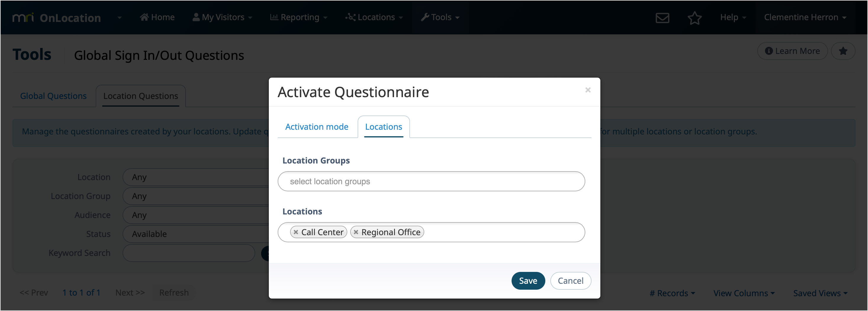Save the questionnaire activation
The width and height of the screenshot is (868, 311).
pyautogui.click(x=528, y=281)
